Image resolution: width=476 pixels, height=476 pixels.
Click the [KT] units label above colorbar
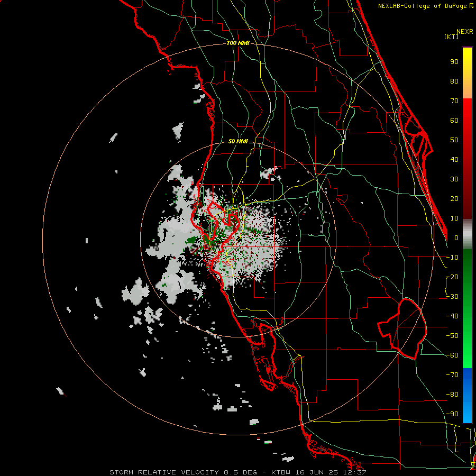(x=452, y=36)
